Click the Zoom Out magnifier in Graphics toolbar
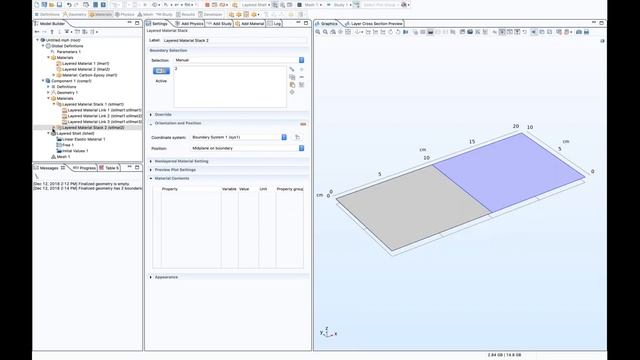The height and width of the screenshot is (360, 640). pyautogui.click(x=325, y=32)
